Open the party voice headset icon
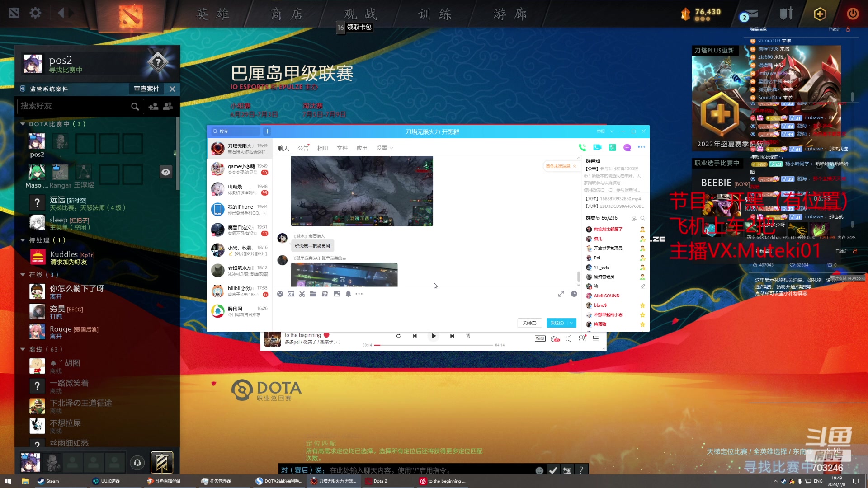The image size is (868, 488). pos(137,463)
